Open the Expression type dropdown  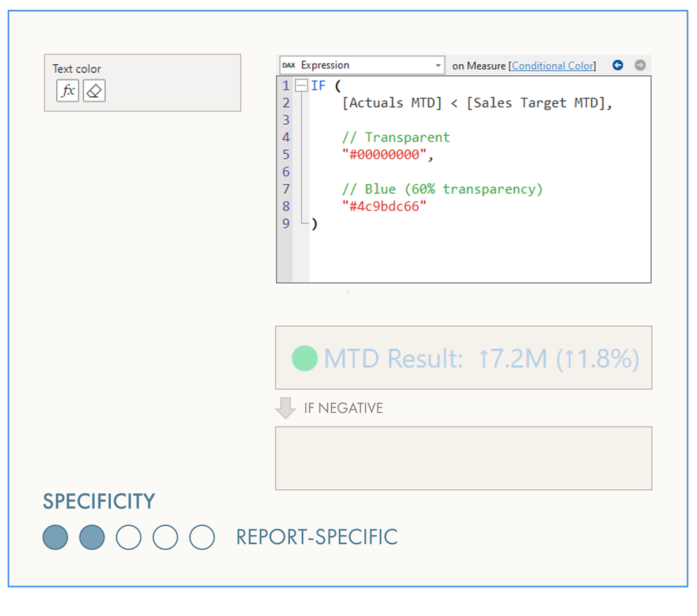click(361, 65)
